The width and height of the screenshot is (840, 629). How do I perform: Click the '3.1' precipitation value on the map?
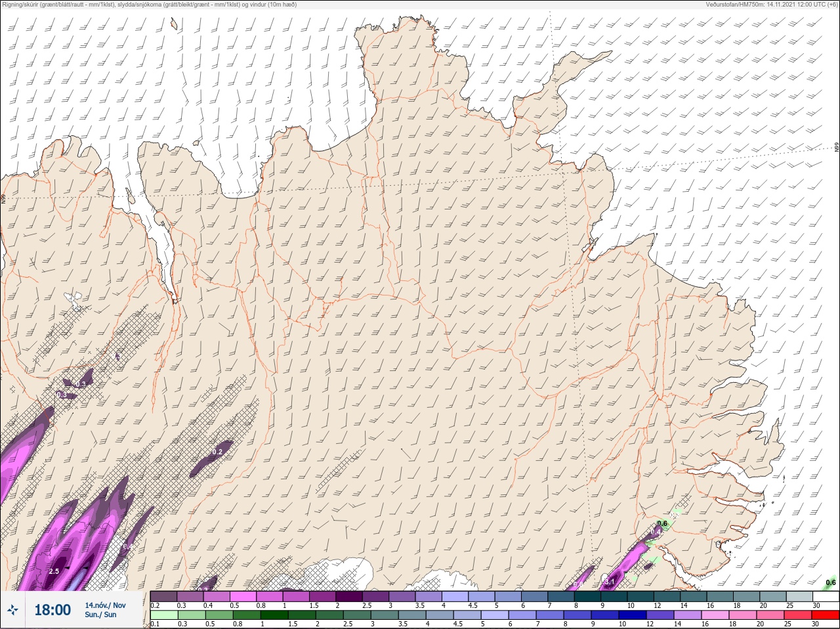(x=610, y=582)
